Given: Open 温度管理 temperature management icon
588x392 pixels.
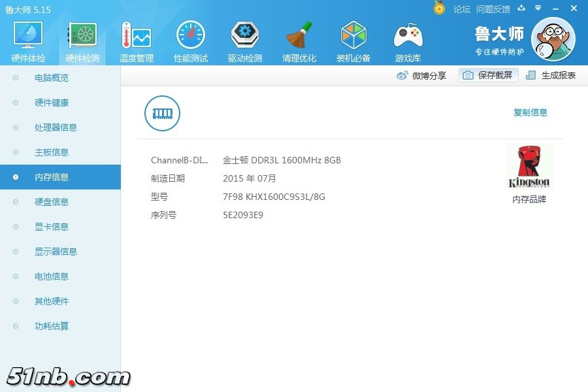Looking at the screenshot, I should 136,41.
